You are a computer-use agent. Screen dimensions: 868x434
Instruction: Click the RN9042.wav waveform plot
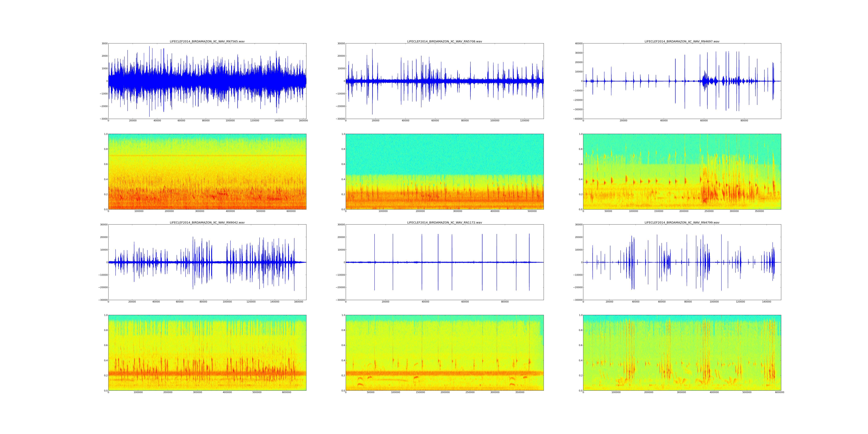207,262
